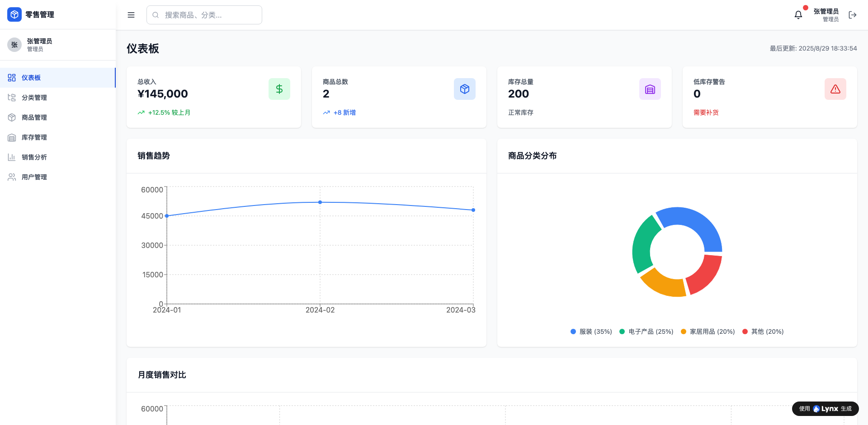Click the 使用 Lynx 生成 badge
This screenshot has height=425, width=868.
point(825,409)
